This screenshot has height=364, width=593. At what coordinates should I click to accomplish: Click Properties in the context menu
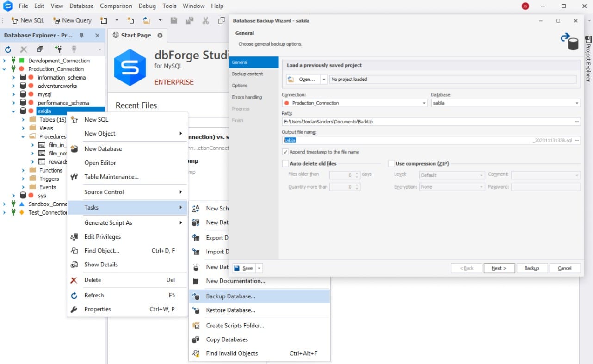(x=127, y=309)
